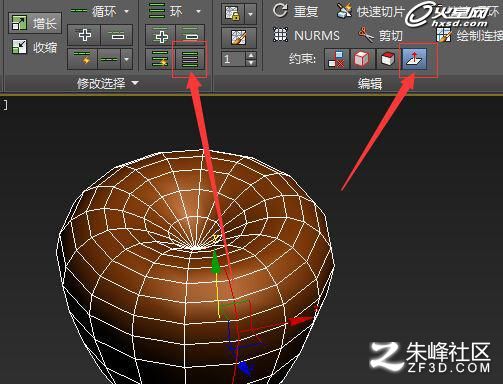Open the Ring (环) dropdown arrow
Image resolution: width=503 pixels, height=384 pixels.
coord(198,11)
